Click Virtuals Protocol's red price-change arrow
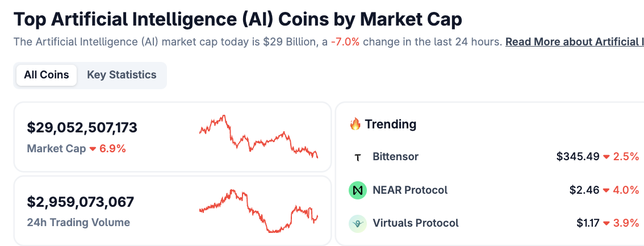 (607, 223)
